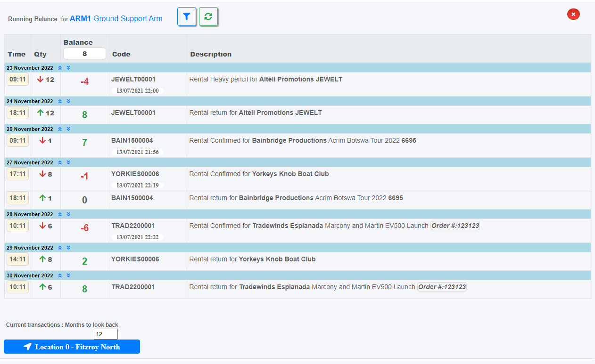The height and width of the screenshot is (364, 595).
Task: Refresh the running balance list
Action: [x=208, y=16]
